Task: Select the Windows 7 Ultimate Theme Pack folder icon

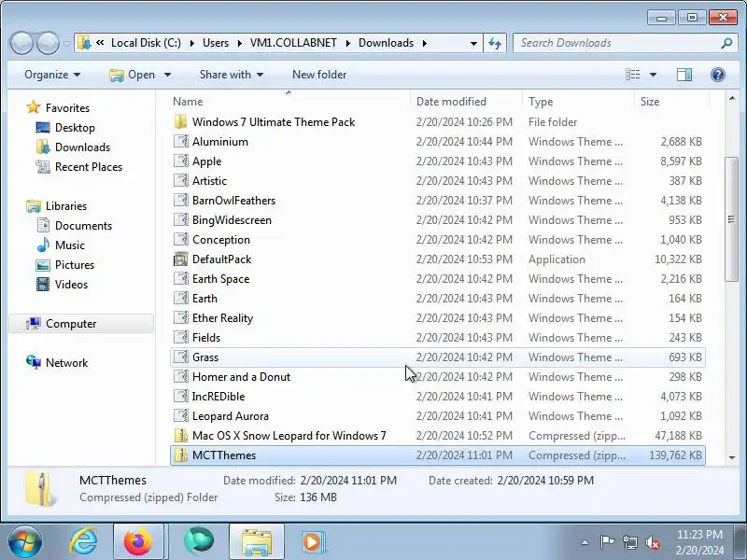Action: point(180,122)
